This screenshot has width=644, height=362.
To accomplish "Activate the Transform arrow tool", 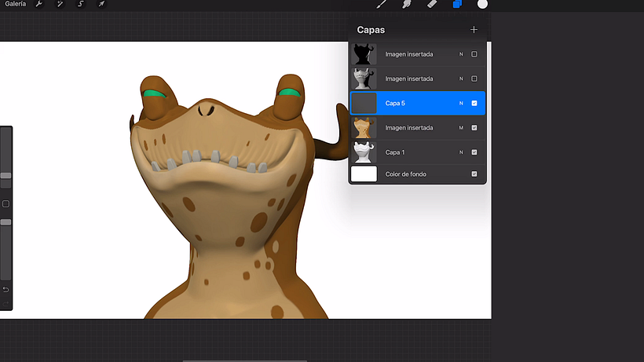I will tap(101, 4).
